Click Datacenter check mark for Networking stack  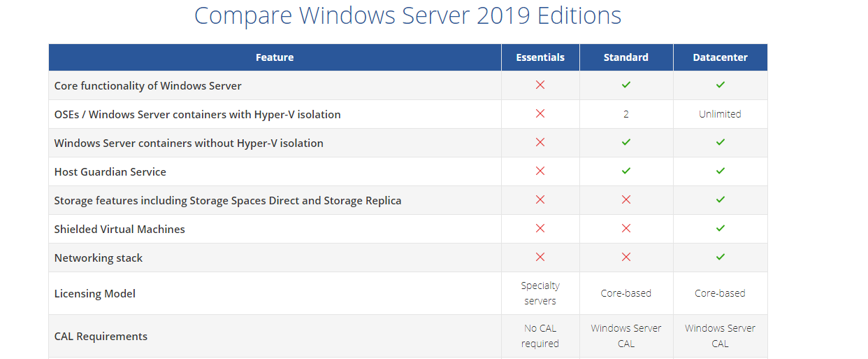[721, 257]
